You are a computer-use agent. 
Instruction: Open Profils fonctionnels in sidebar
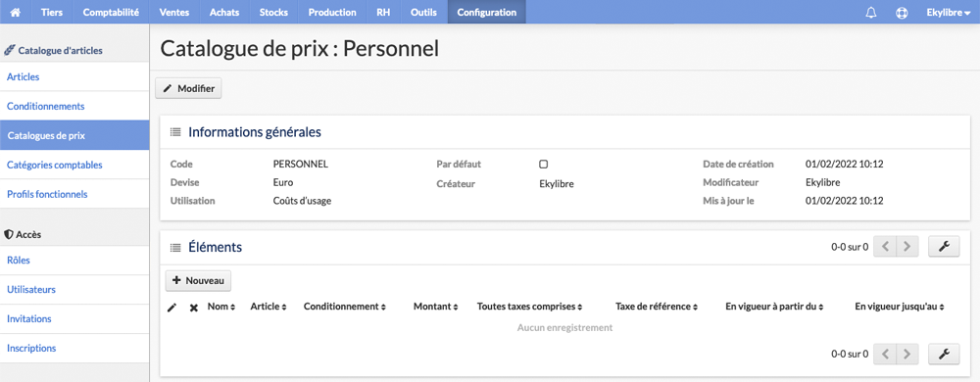74,194
